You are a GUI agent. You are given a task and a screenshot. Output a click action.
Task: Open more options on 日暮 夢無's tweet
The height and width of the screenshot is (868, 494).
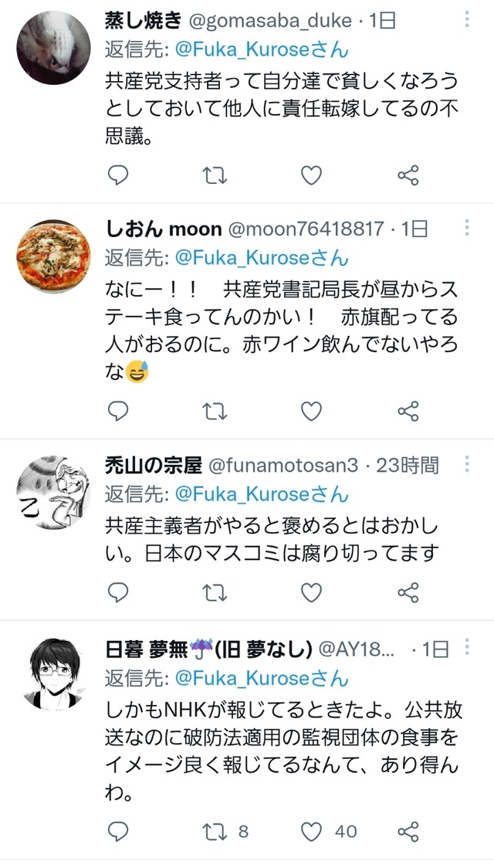(x=467, y=647)
